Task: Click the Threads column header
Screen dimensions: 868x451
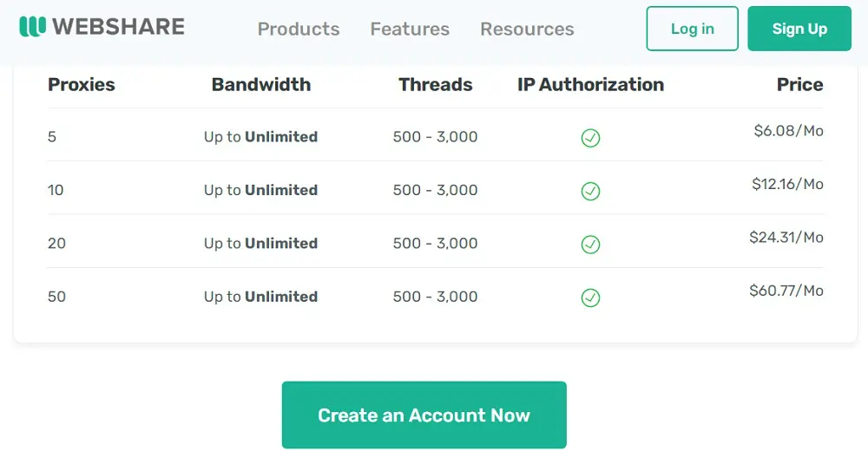Action: (x=436, y=85)
